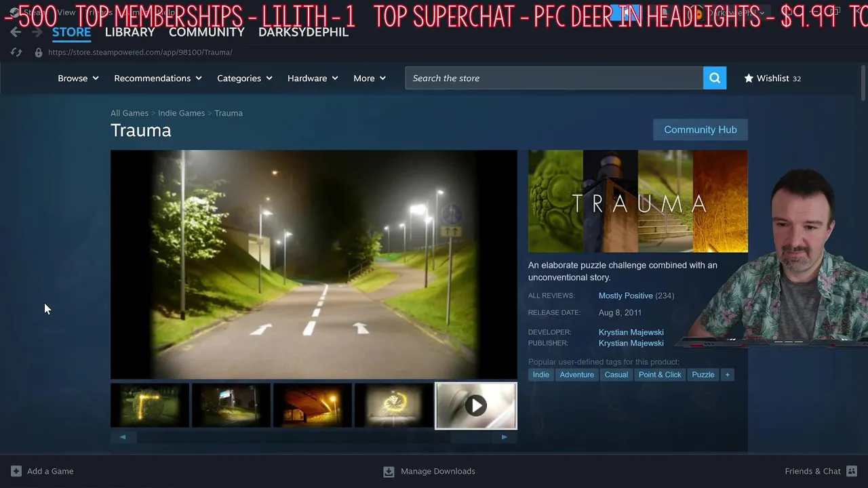Switch to the STORE tab
The width and height of the screenshot is (868, 488).
pyautogui.click(x=71, y=32)
